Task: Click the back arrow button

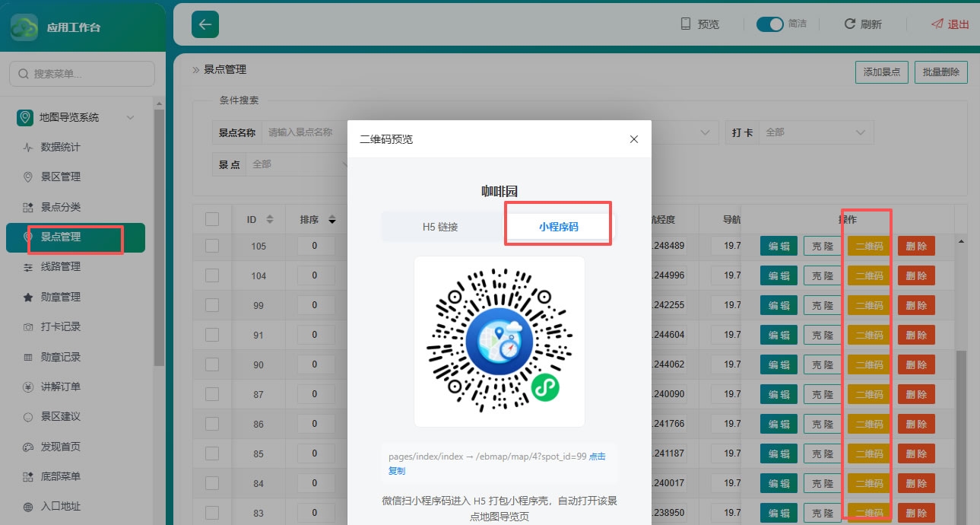Action: pyautogui.click(x=205, y=24)
